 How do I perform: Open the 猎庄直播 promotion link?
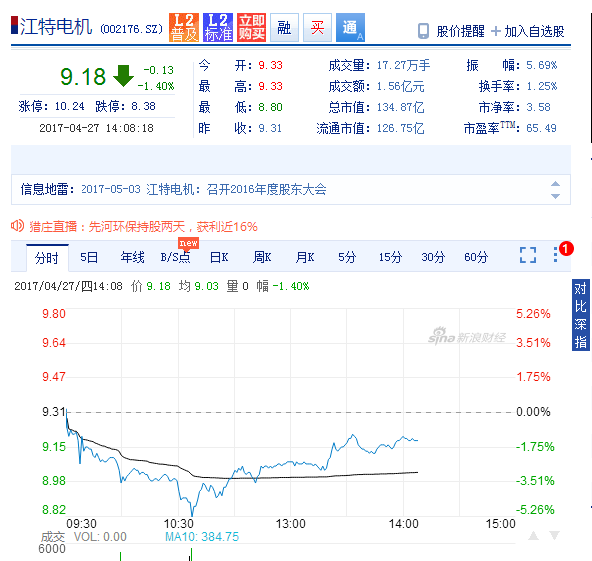point(143,227)
